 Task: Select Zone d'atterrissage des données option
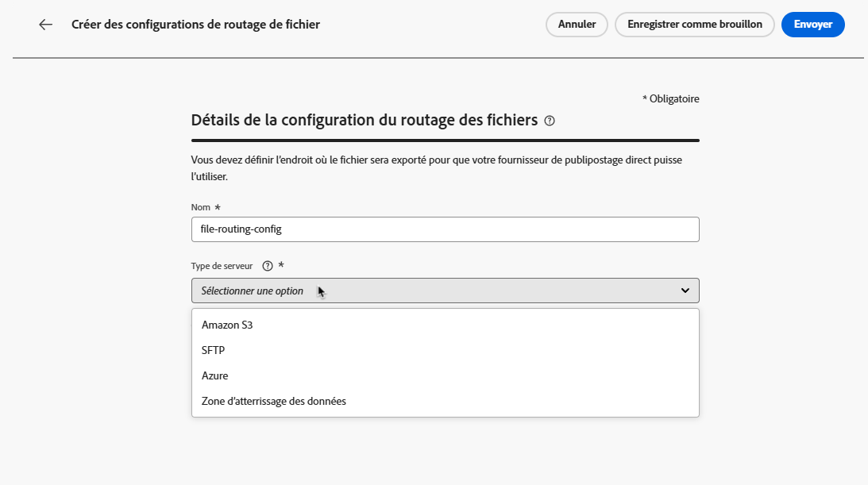point(274,401)
